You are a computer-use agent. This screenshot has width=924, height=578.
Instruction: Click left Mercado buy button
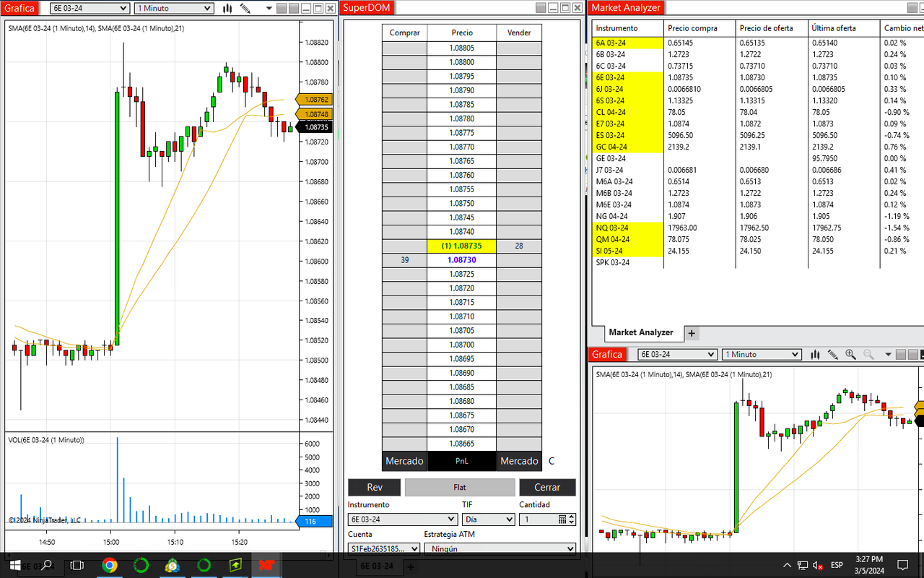click(x=405, y=461)
